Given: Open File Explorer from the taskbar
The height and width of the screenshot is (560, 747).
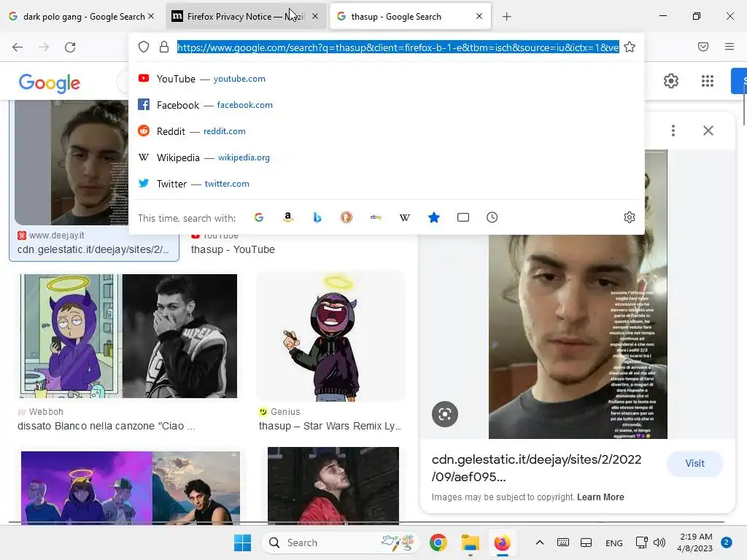Looking at the screenshot, I should pos(471,542).
